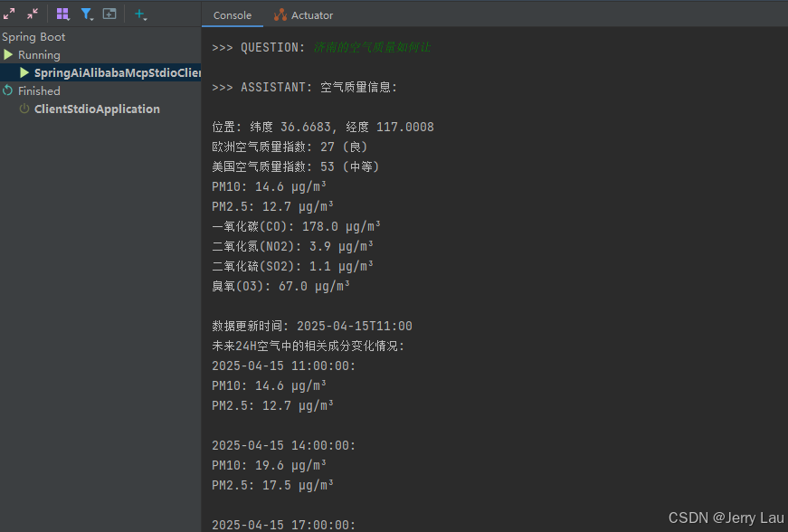Click the '臭氧(O3): 67.0 μg/m³' line

click(280, 286)
